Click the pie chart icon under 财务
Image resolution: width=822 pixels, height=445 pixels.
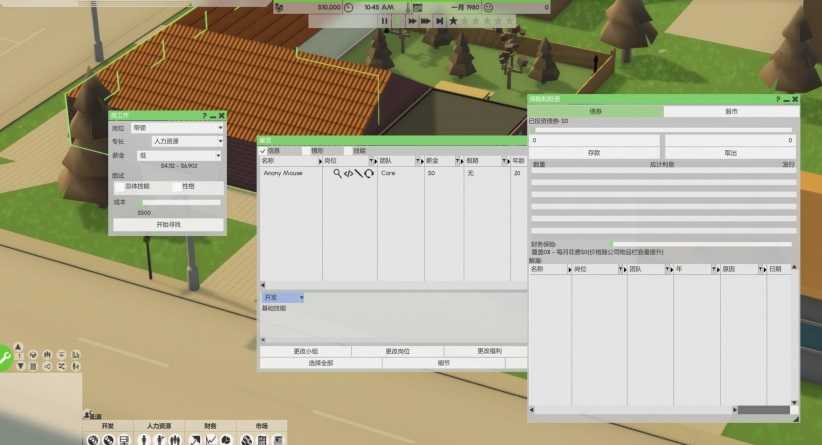point(226,439)
